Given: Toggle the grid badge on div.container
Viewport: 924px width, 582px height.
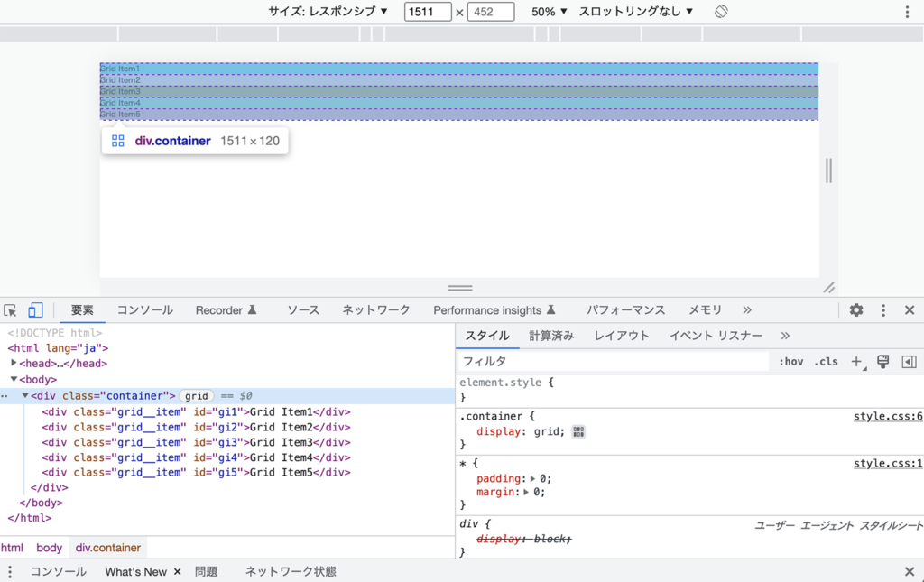Looking at the screenshot, I should point(196,395).
